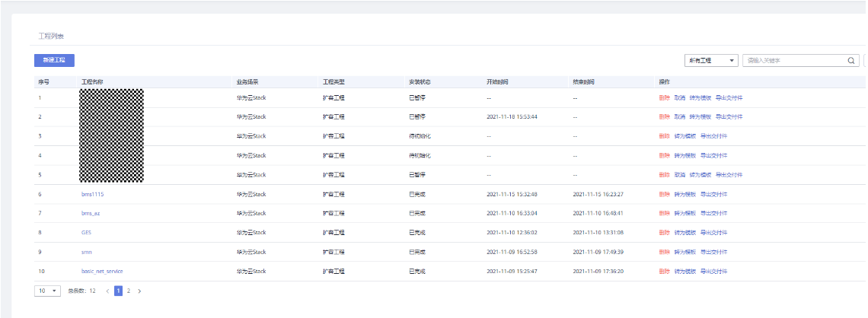Click 取消 for row 2

[680, 116]
